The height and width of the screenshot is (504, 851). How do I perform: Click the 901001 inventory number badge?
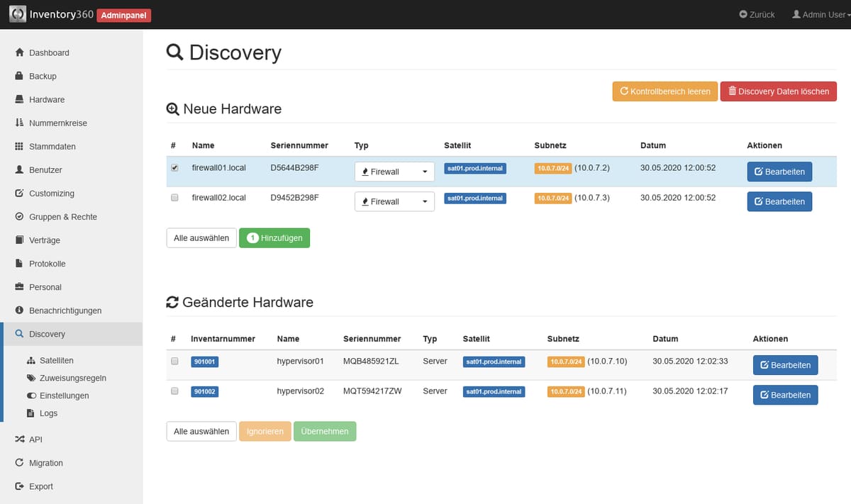point(204,362)
